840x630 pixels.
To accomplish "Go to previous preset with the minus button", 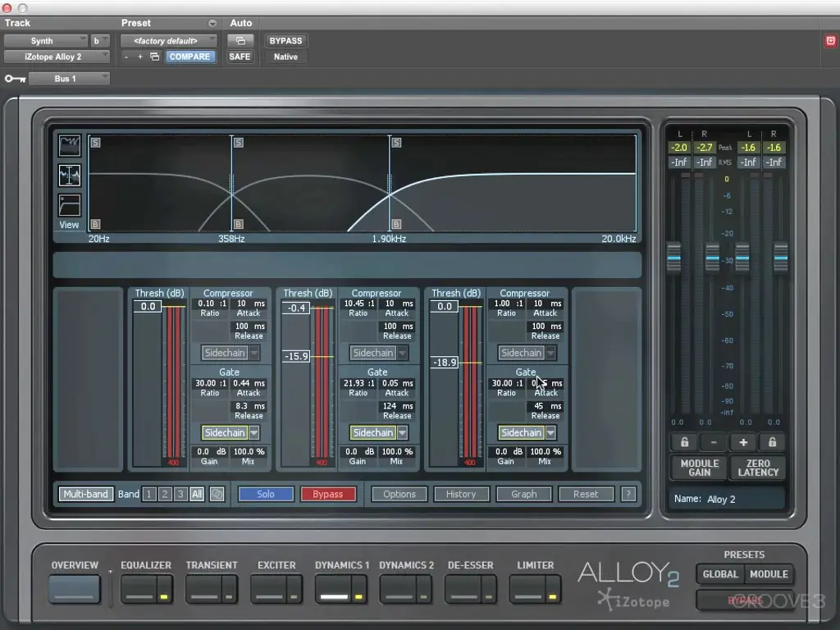I will tap(126, 57).
